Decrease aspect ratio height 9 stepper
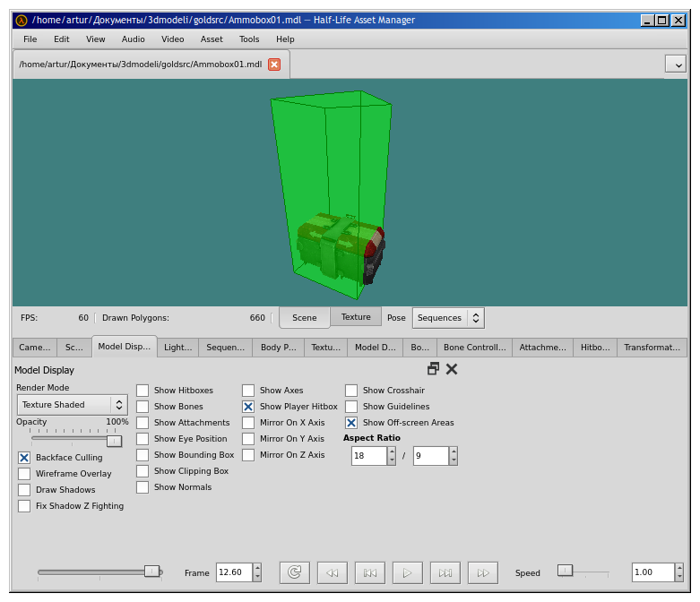700x602 pixels. click(x=454, y=460)
